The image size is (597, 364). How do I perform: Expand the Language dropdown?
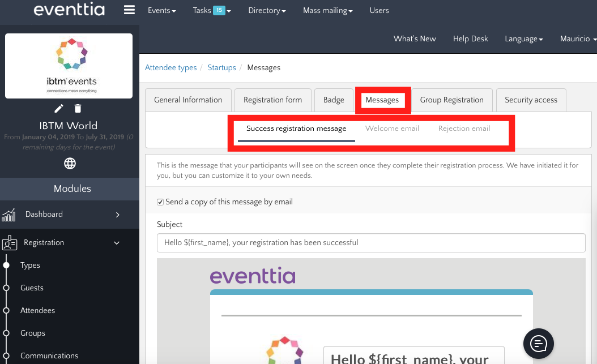(523, 38)
